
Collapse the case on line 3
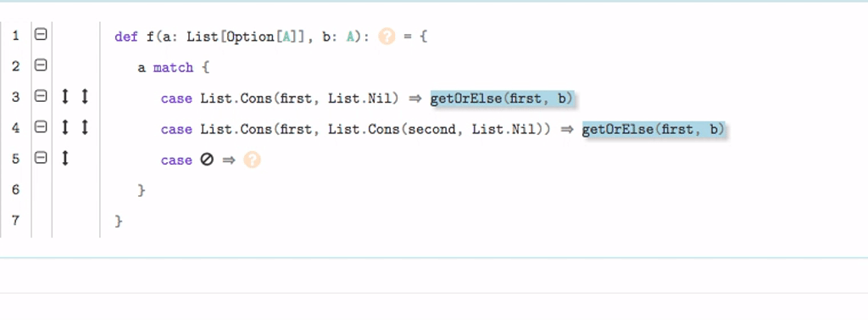point(41,97)
